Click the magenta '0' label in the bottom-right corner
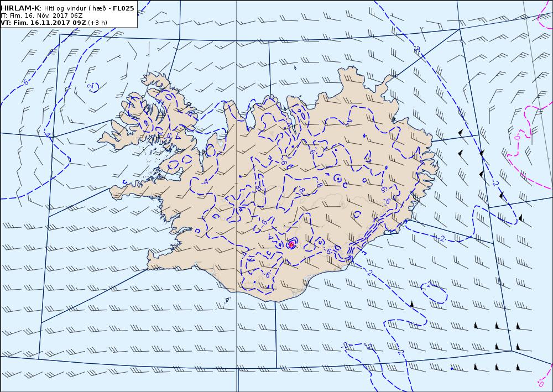 (541, 383)
